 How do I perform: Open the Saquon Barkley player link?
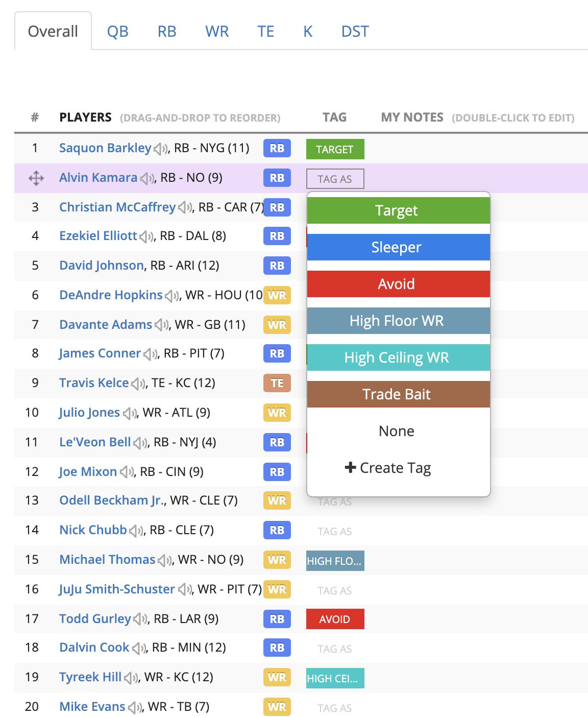point(105,148)
